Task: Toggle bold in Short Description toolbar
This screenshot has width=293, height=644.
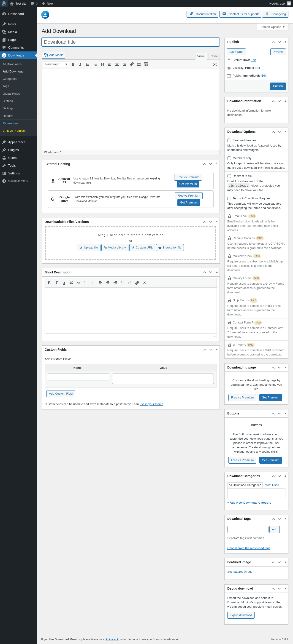Action: [49, 283]
